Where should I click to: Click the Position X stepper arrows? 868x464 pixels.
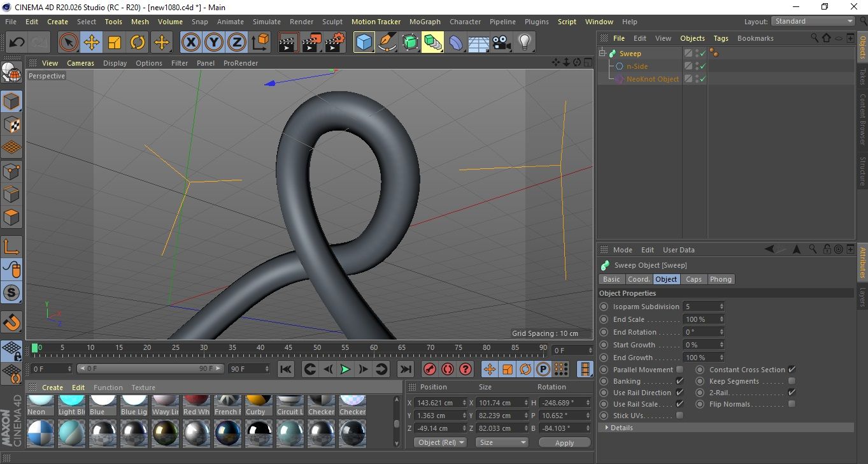tap(463, 403)
